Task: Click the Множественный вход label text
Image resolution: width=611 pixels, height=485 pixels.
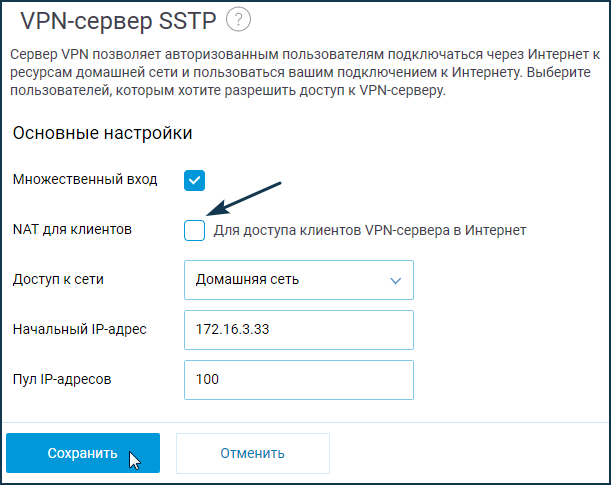Action: [85, 180]
